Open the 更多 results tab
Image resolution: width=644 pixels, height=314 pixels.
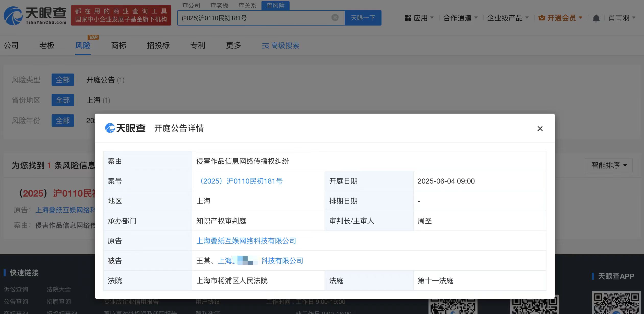point(234,45)
